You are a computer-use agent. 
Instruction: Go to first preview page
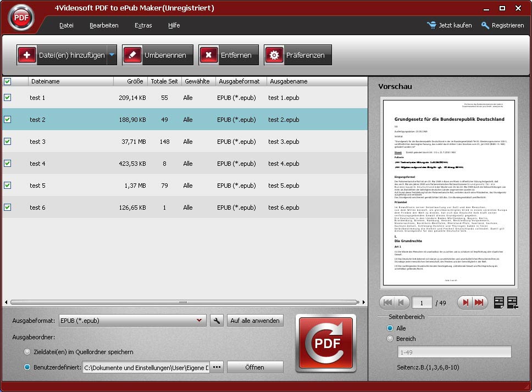pyautogui.click(x=388, y=303)
